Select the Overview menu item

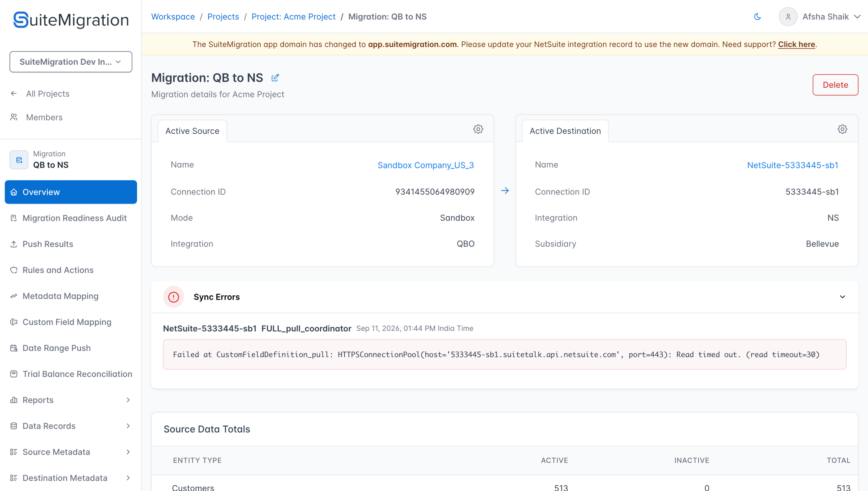[x=71, y=192]
